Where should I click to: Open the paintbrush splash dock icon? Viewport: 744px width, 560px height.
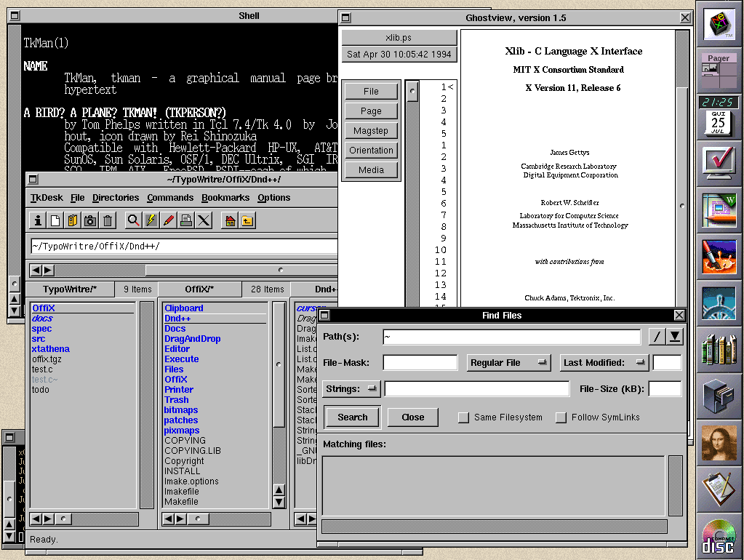pos(719,256)
